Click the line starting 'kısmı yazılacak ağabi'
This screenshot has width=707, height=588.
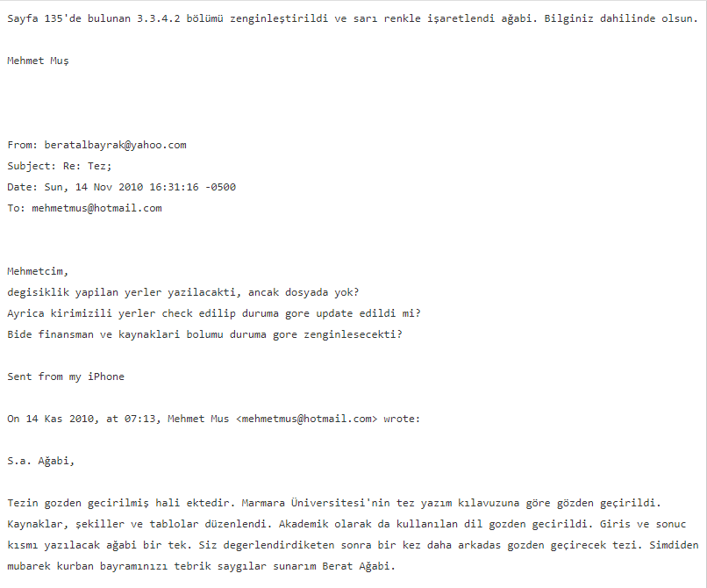click(353, 545)
